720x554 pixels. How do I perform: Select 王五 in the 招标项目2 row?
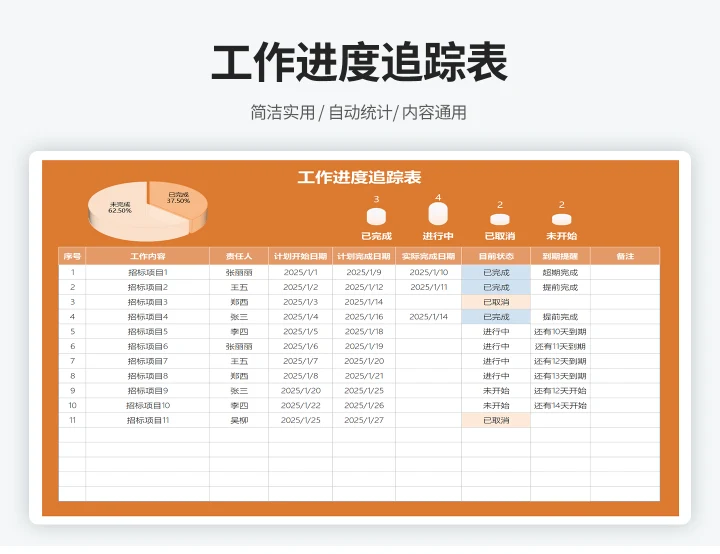tap(239, 287)
